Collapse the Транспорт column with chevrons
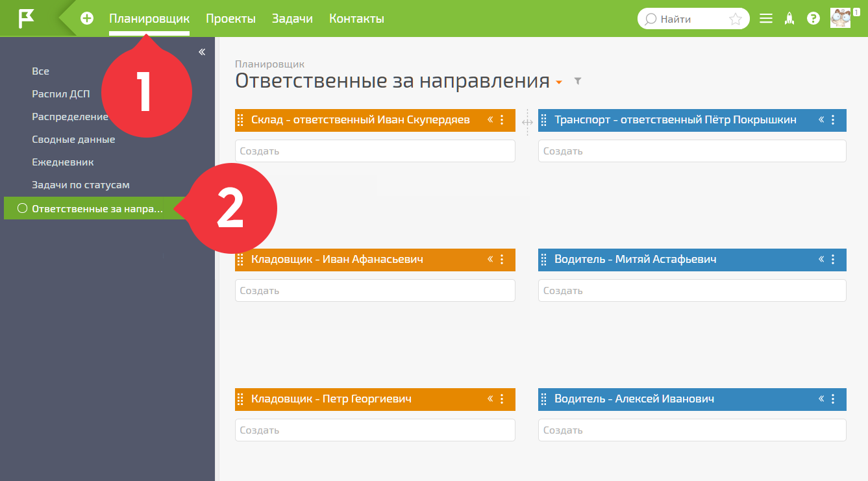 (821, 119)
